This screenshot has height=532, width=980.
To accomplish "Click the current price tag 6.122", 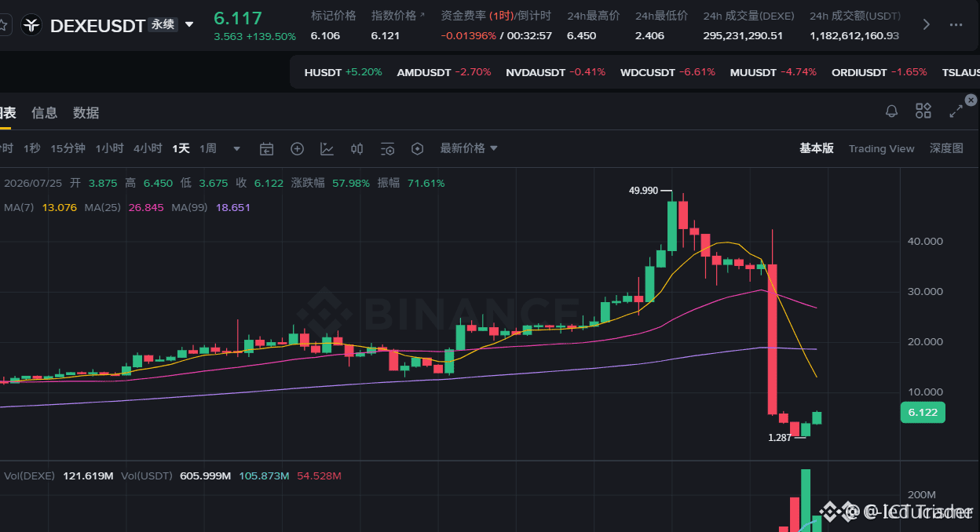I will pos(923,413).
